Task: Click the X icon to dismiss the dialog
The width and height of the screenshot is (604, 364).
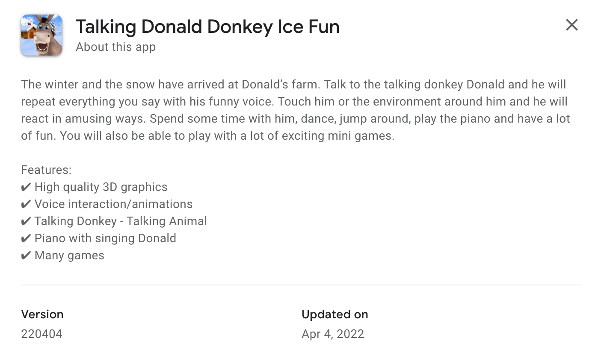Action: click(x=571, y=25)
